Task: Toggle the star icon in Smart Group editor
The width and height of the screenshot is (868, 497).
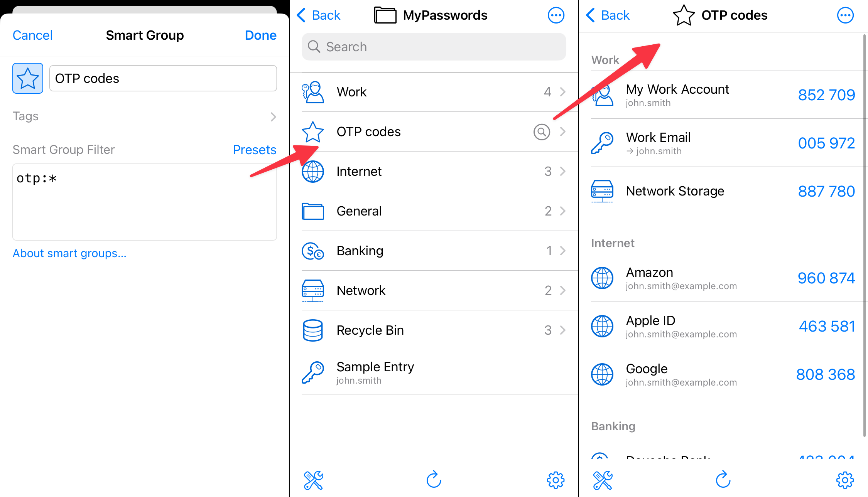Action: 28,78
